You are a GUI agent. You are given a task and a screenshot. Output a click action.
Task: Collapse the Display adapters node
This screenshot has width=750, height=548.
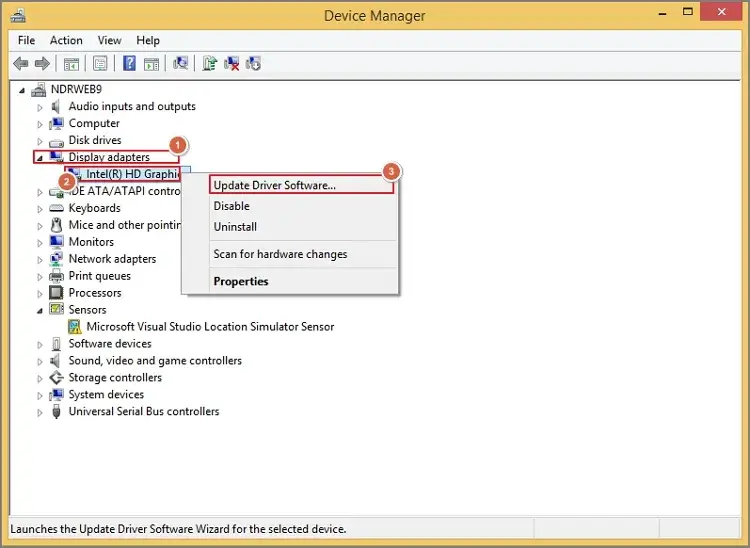[40, 158]
